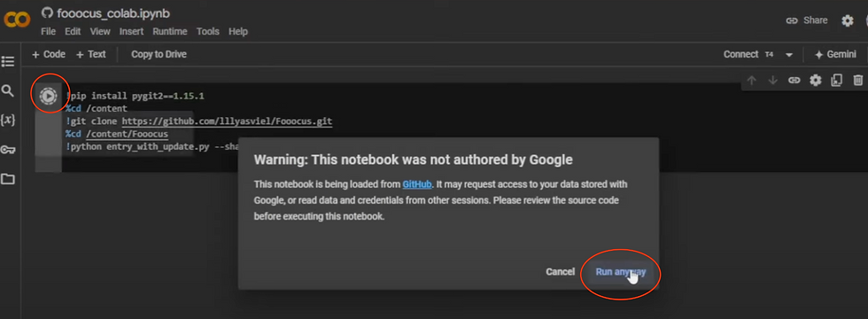
Task: Move cell down arrow
Action: [x=772, y=81]
